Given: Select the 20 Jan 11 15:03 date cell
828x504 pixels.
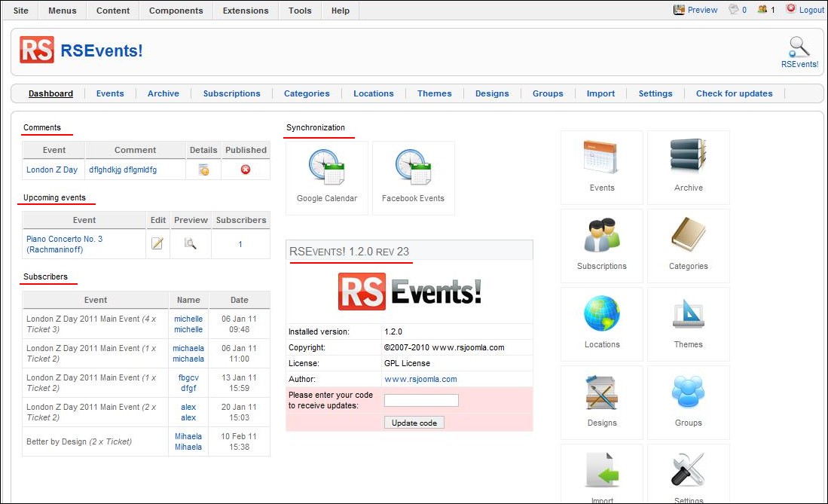Looking at the screenshot, I should [240, 412].
